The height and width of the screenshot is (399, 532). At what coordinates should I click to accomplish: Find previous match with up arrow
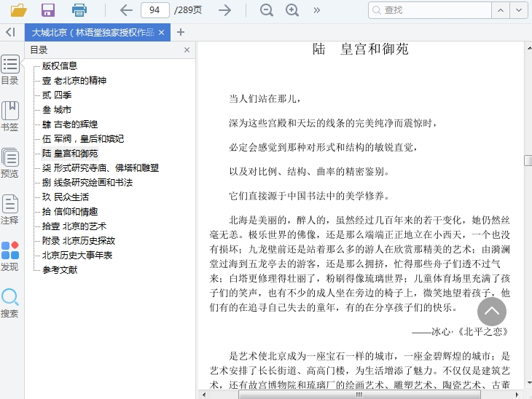(501, 10)
